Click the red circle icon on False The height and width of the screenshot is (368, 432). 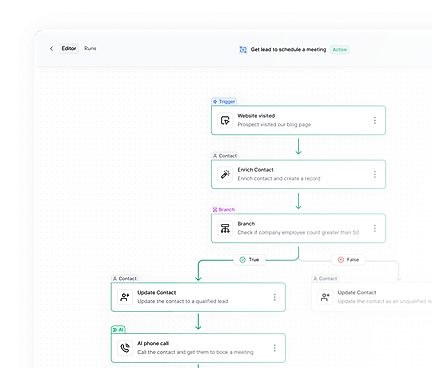coord(341,260)
